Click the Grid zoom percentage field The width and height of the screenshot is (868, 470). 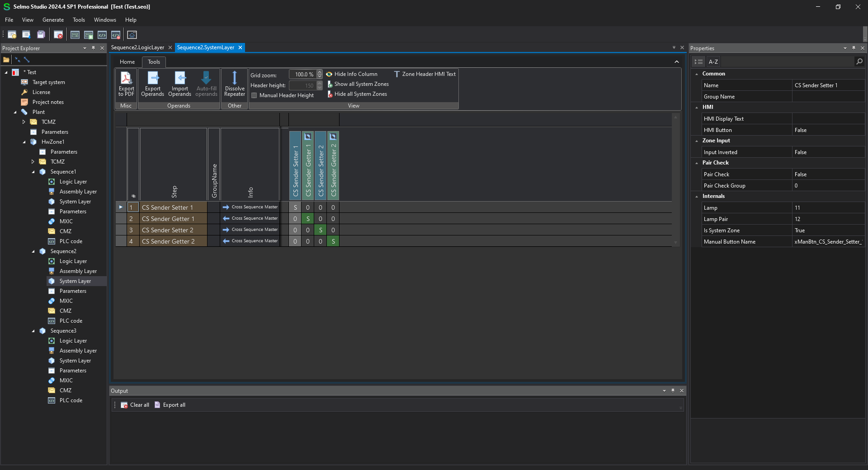pyautogui.click(x=303, y=75)
